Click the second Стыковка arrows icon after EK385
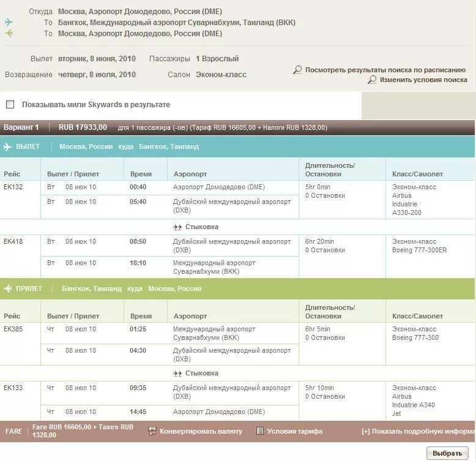 tap(177, 374)
